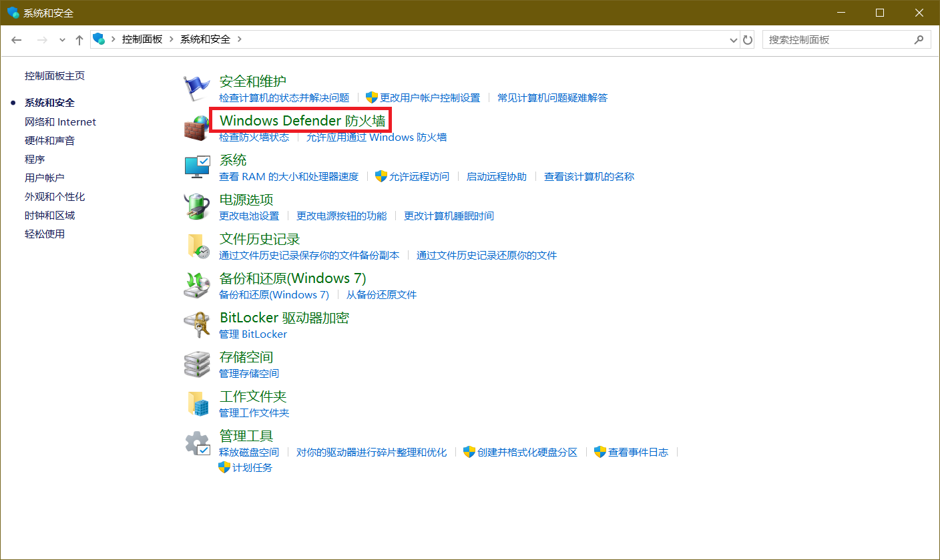This screenshot has width=940, height=560.
Task: Select 网络和 Internet in the left sidebar
Action: click(x=60, y=122)
